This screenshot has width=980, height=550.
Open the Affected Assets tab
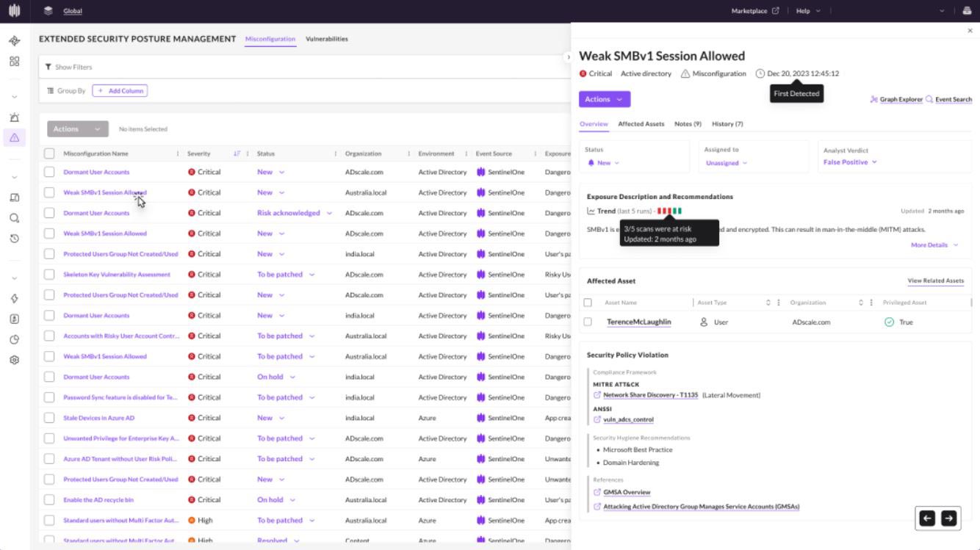click(641, 124)
